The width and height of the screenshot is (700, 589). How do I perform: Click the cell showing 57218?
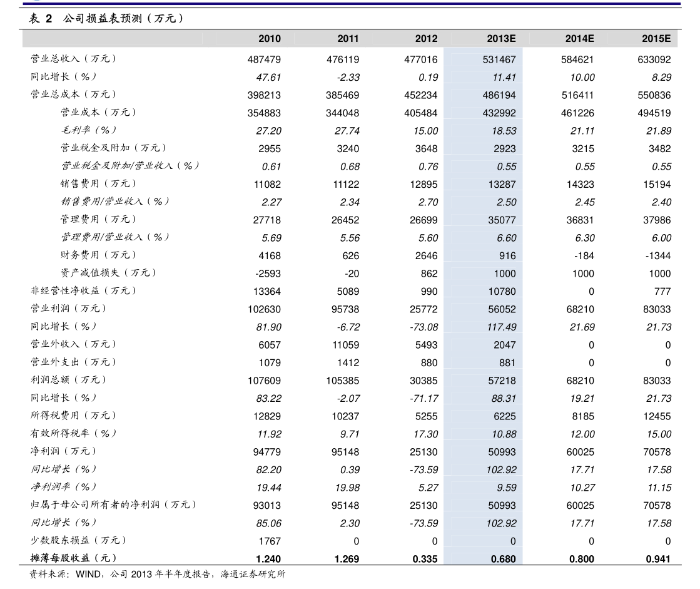[x=502, y=381]
